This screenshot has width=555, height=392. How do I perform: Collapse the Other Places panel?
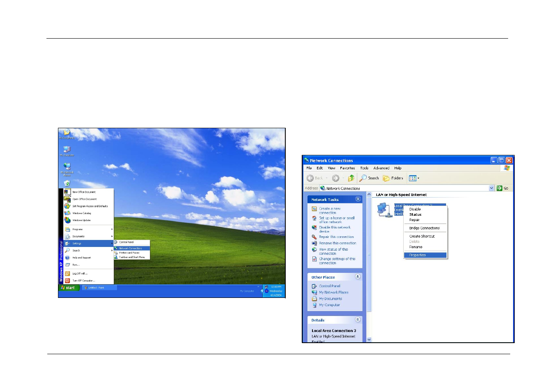coord(358,277)
